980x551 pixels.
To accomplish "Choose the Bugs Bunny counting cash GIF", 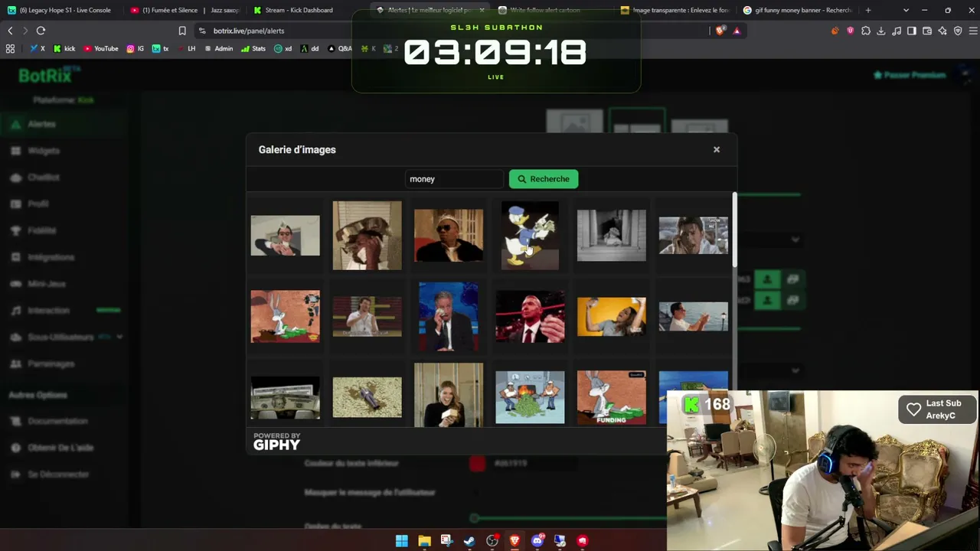I will click(x=285, y=316).
